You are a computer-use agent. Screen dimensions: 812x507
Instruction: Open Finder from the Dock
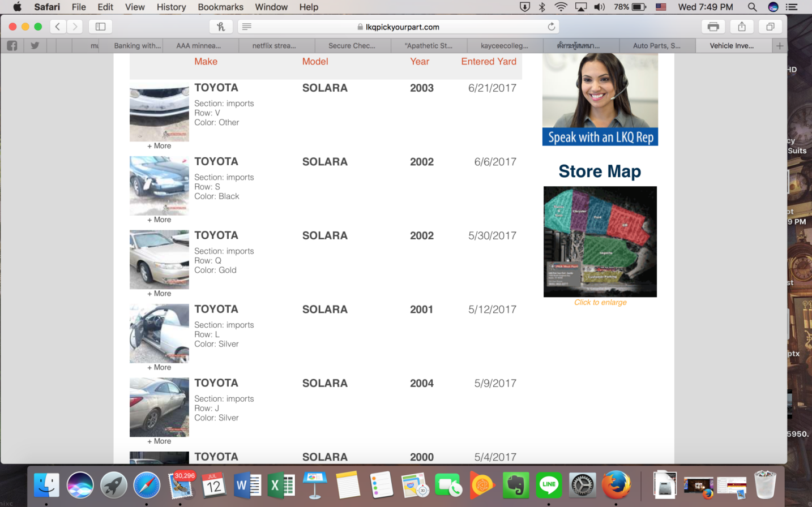click(46, 485)
